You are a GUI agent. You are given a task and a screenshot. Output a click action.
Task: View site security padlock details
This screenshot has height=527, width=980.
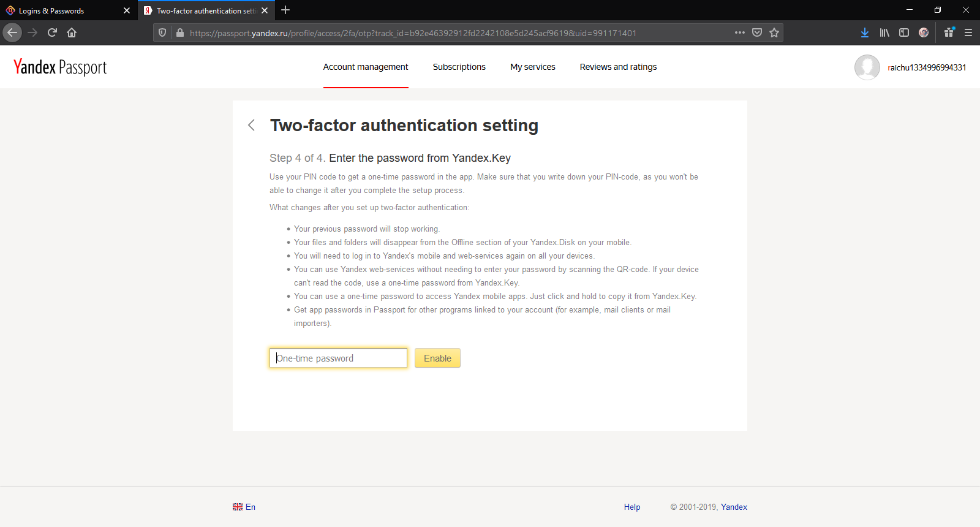[x=179, y=32]
